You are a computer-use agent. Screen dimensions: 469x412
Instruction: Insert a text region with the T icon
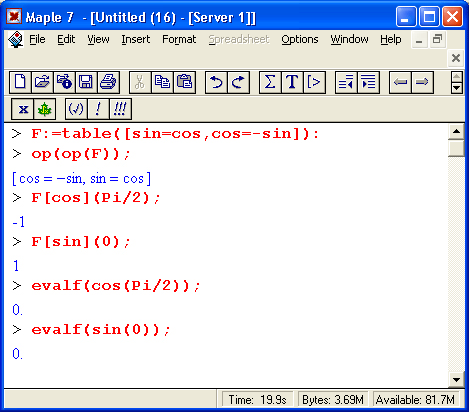click(292, 82)
